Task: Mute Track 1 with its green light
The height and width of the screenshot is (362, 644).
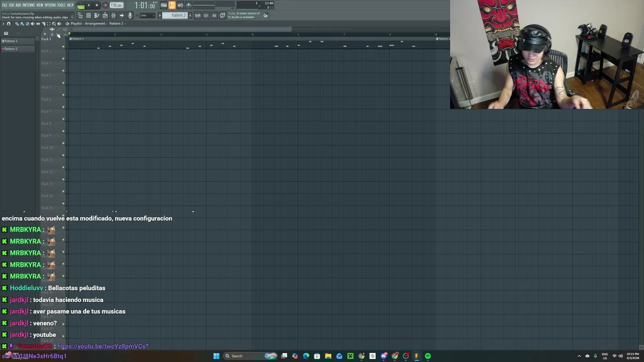Action: click(x=63, y=47)
